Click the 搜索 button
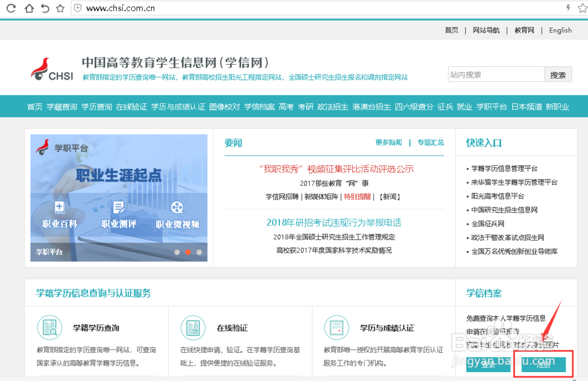588x381 pixels. (557, 75)
